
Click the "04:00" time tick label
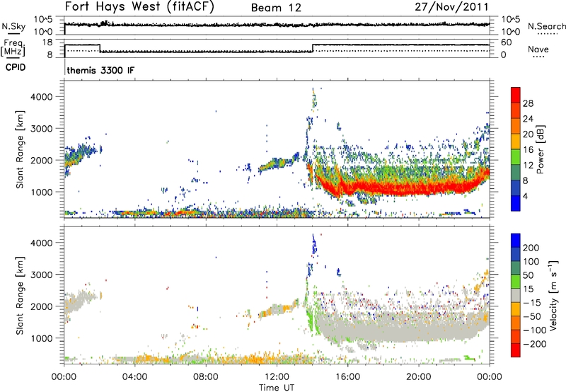134,377
